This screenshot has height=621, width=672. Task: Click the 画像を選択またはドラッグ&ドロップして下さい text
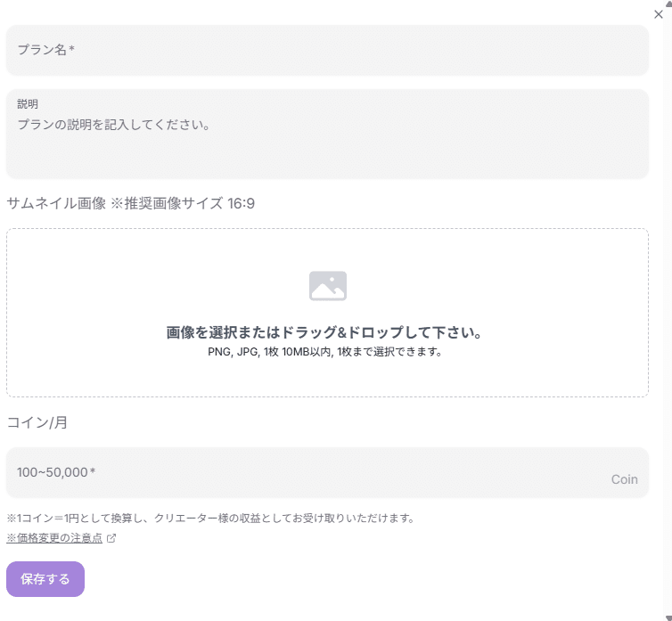click(324, 332)
